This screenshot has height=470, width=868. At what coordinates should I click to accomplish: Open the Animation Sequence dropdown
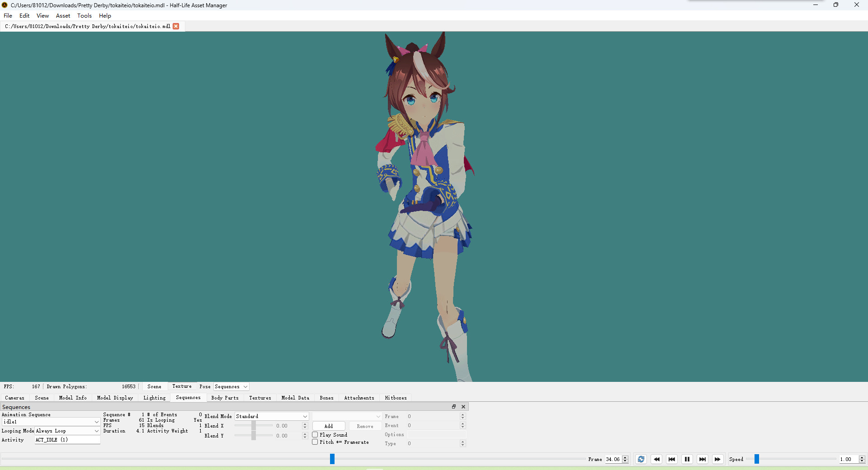[51, 422]
